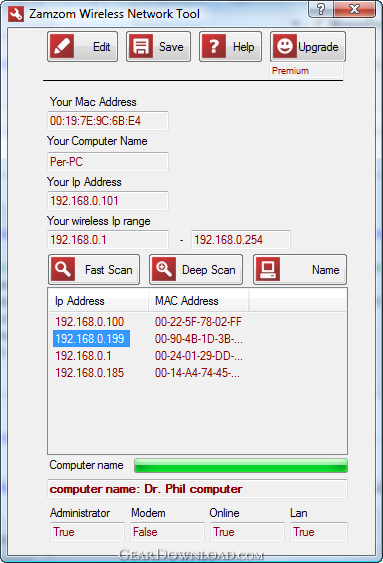
Task: Open Help via the question mark icon
Action: click(214, 46)
